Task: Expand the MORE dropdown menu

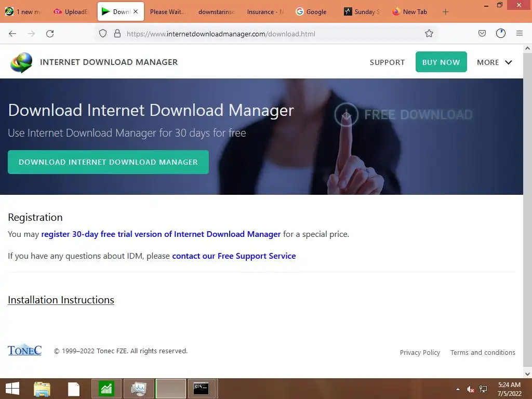Action: click(x=495, y=62)
